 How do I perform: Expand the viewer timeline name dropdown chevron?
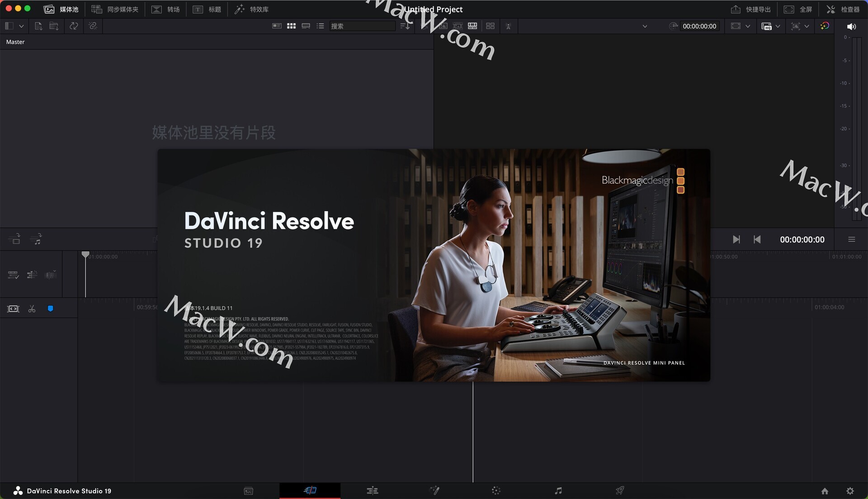click(645, 26)
